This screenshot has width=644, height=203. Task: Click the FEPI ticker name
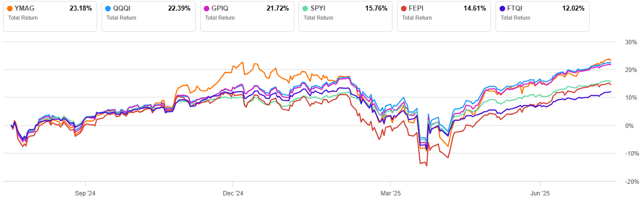(418, 9)
